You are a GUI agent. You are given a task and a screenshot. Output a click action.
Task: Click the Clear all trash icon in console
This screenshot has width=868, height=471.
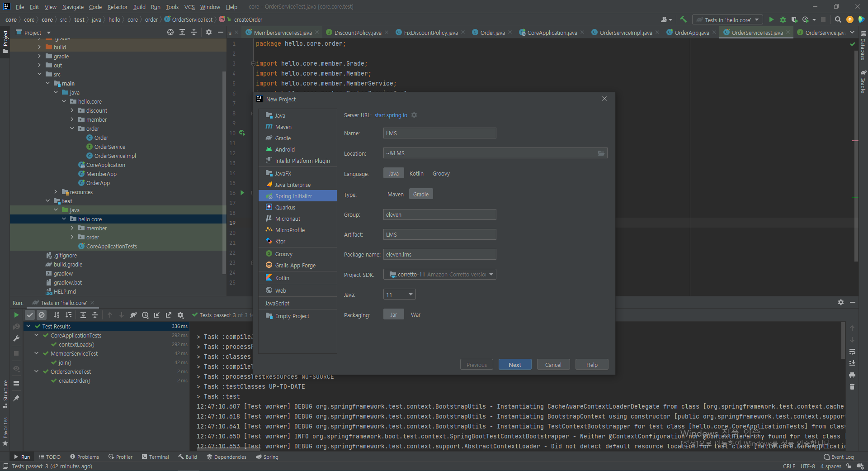coord(852,387)
